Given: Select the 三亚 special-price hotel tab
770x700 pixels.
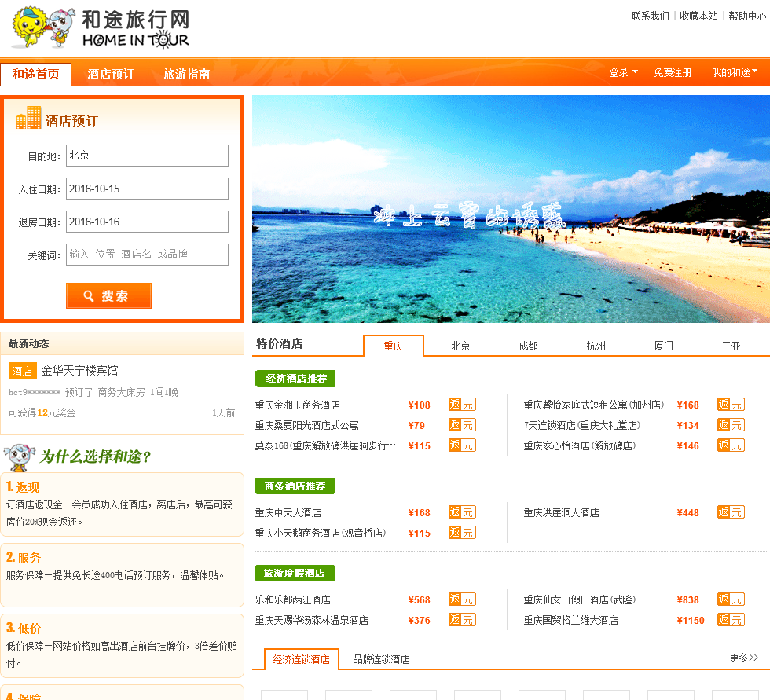Looking at the screenshot, I should point(731,346).
